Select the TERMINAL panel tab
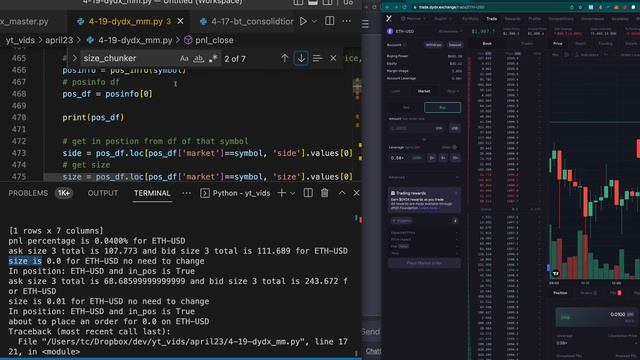Image resolution: width=640 pixels, height=360 pixels. (152, 193)
